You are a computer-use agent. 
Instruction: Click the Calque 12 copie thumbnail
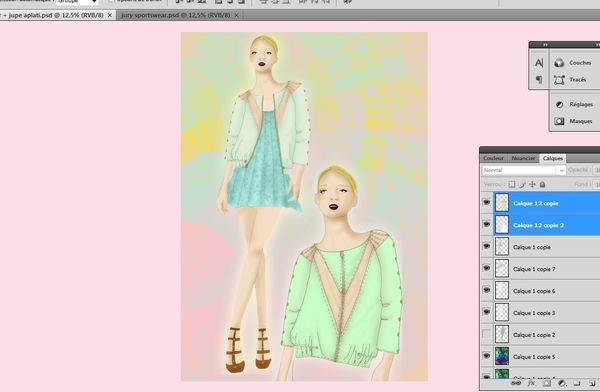502,203
